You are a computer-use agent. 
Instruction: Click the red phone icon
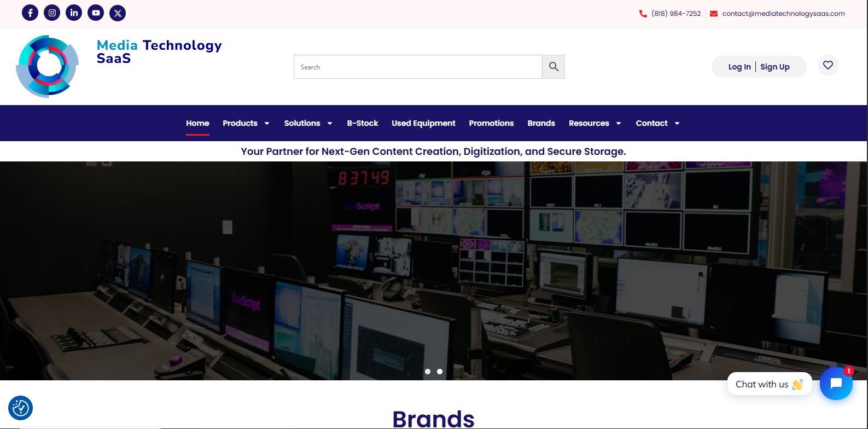click(x=643, y=14)
